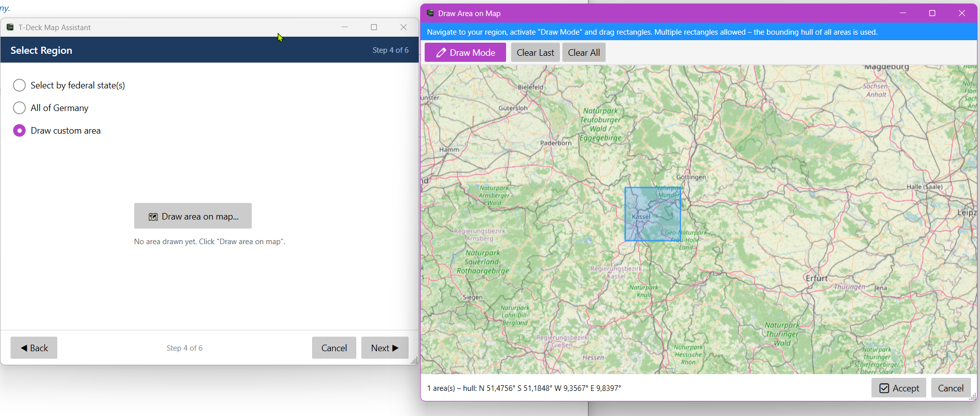This screenshot has height=416, width=980.
Task: Minimize the T-Deck Map Assistant window
Action: point(345,27)
